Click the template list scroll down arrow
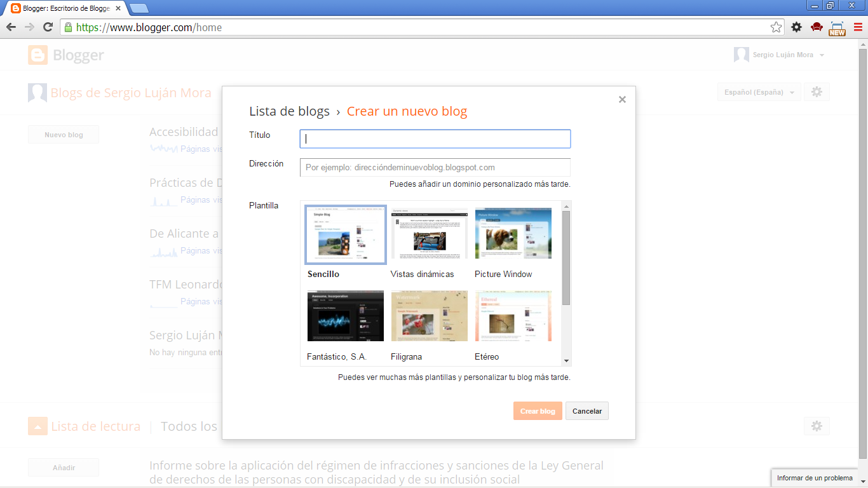 click(x=566, y=361)
